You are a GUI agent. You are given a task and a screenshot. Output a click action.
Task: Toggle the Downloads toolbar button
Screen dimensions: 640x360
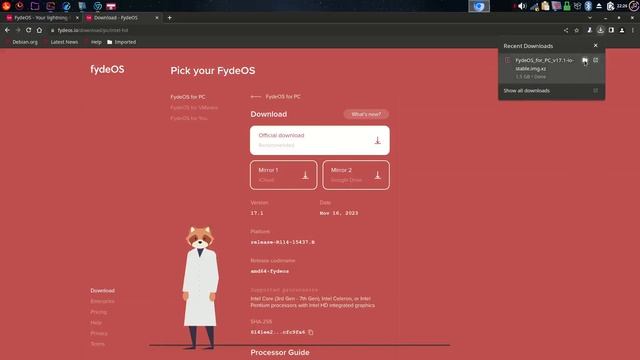[600, 30]
